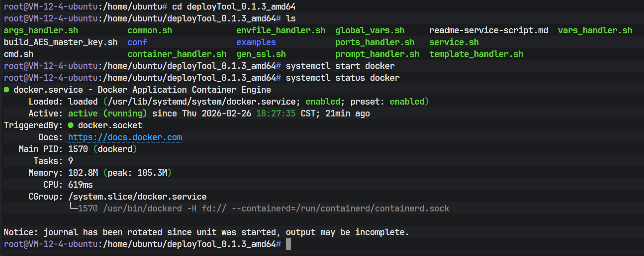Click the readme-service-script.md file name

488,30
